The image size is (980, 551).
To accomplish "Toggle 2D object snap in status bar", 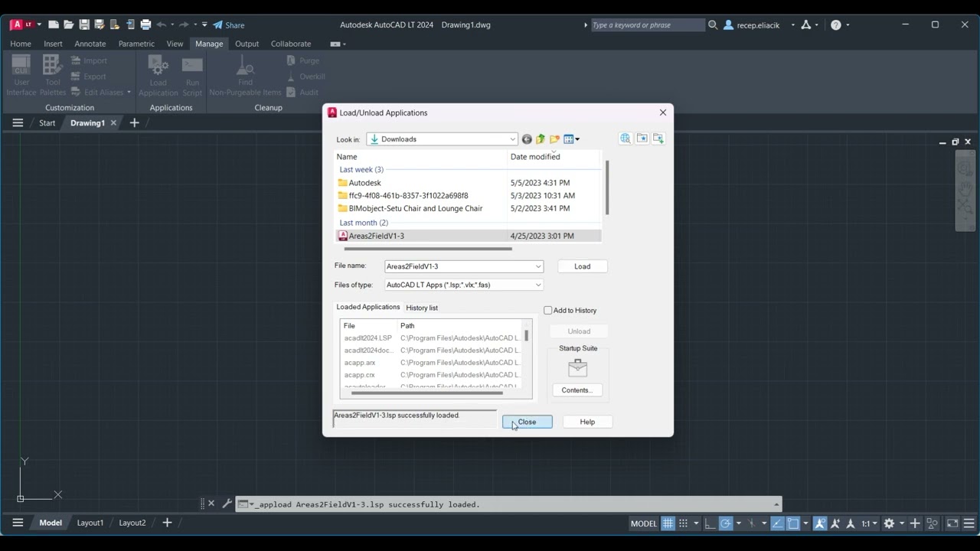I will (x=793, y=523).
